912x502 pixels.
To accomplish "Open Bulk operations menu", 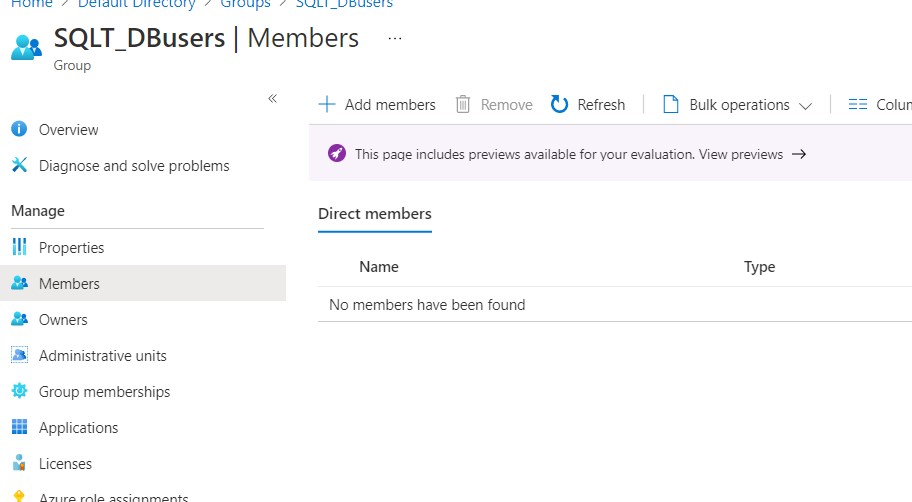I will click(x=738, y=105).
